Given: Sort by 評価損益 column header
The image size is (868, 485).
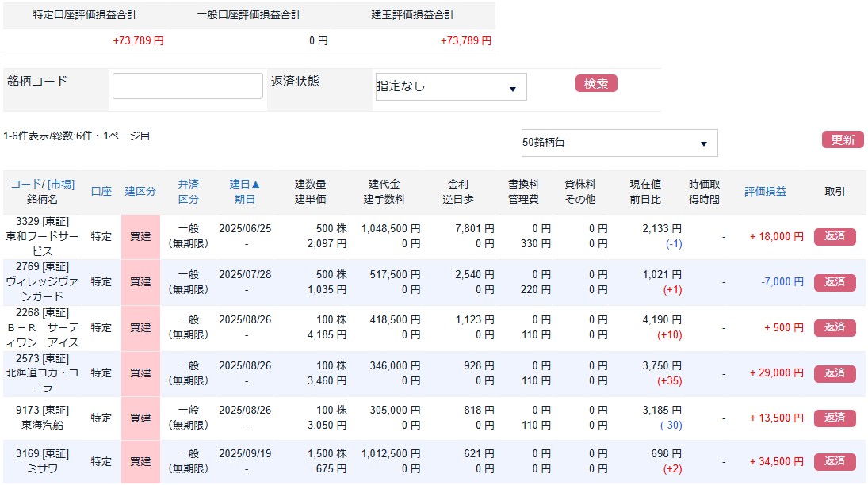Looking at the screenshot, I should (x=765, y=192).
